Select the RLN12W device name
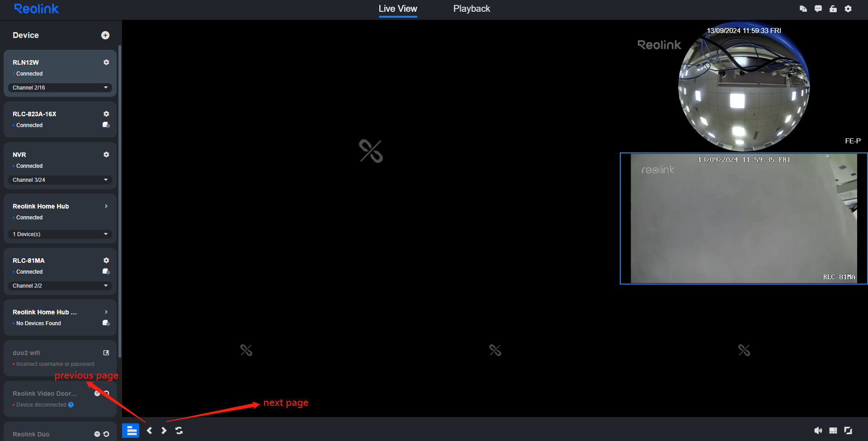868x441 pixels. [26, 62]
